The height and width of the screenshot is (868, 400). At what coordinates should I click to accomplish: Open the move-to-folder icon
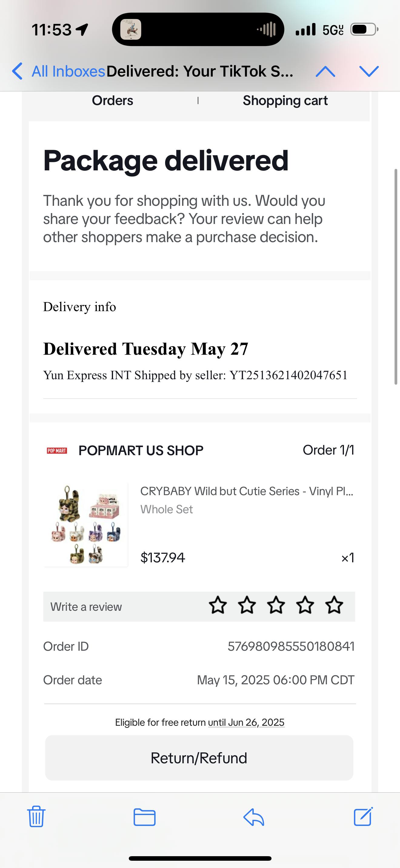click(x=144, y=817)
